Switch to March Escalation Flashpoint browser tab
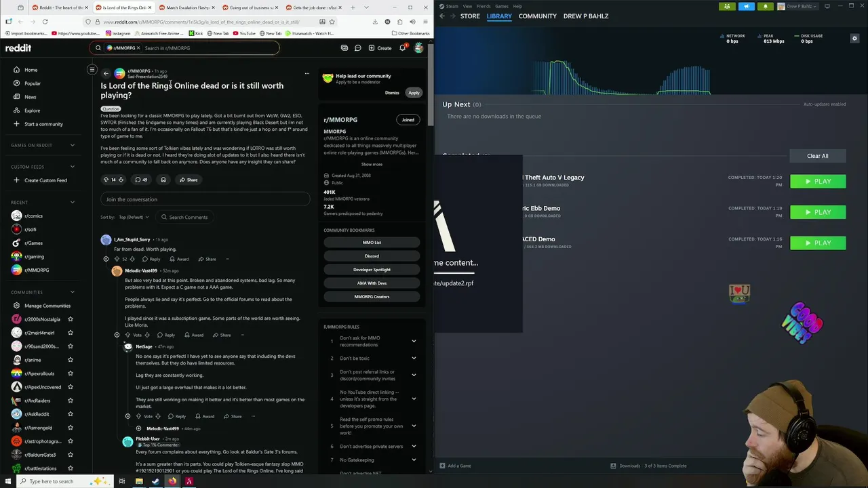 pos(188,7)
